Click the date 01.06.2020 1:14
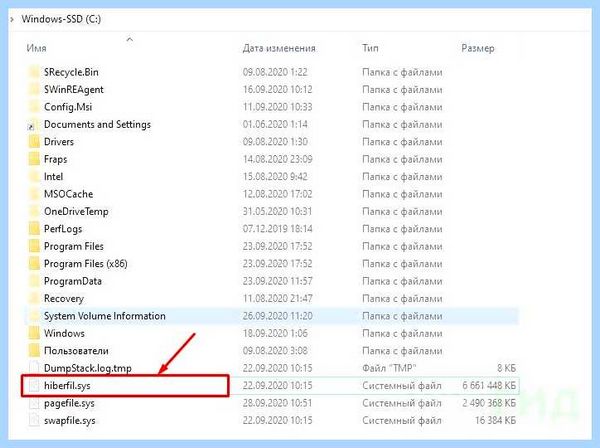 click(x=275, y=125)
